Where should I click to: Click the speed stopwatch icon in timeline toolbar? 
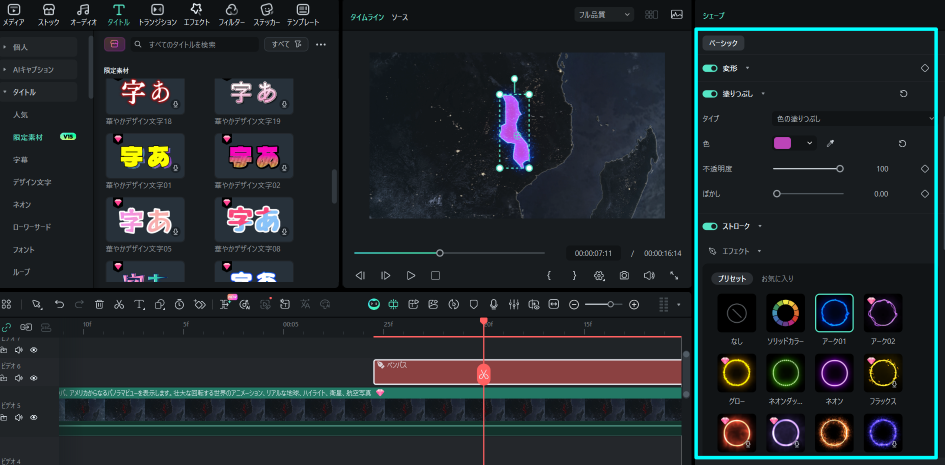pyautogui.click(x=180, y=305)
